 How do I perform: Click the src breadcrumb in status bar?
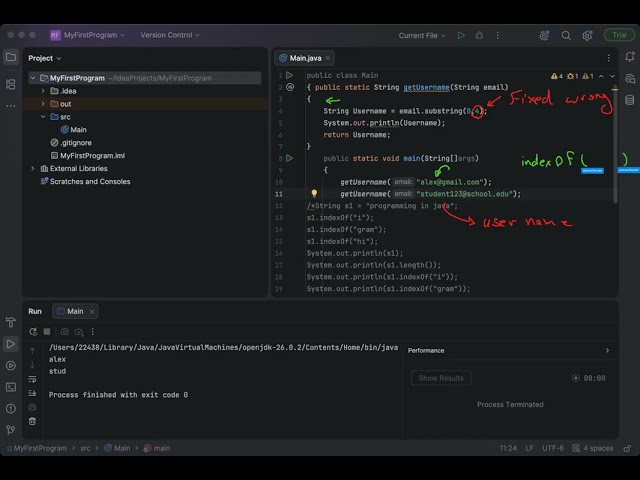tap(85, 448)
